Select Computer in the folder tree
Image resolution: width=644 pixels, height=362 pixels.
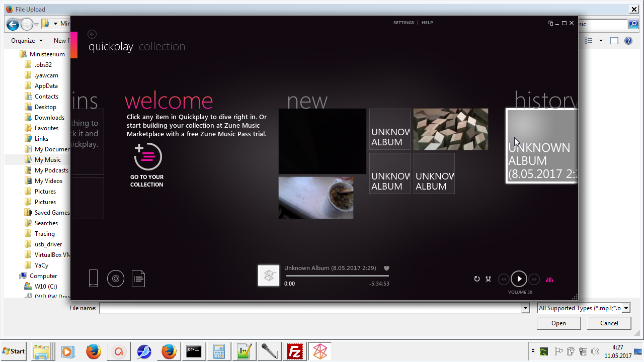pos(38,276)
